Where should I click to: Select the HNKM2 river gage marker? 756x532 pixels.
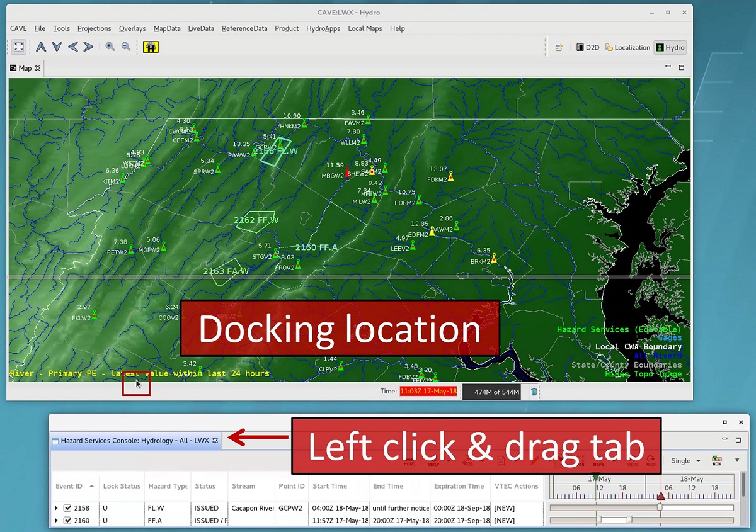pyautogui.click(x=304, y=123)
